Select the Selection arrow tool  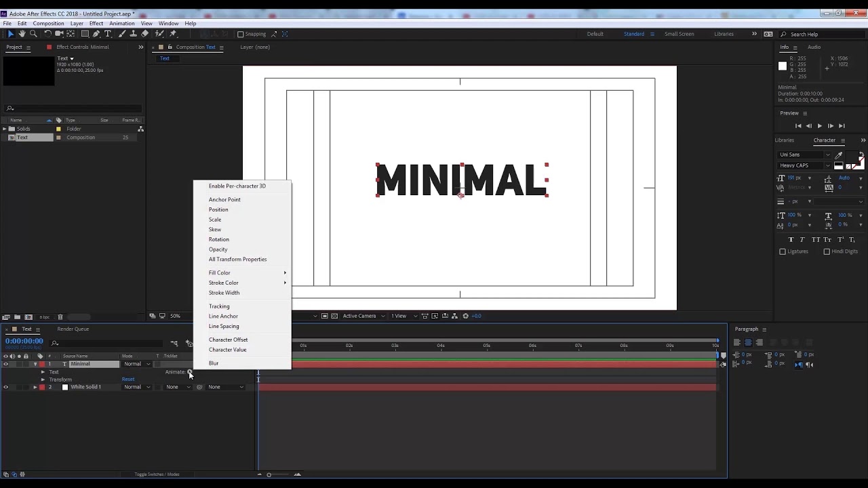coord(11,34)
